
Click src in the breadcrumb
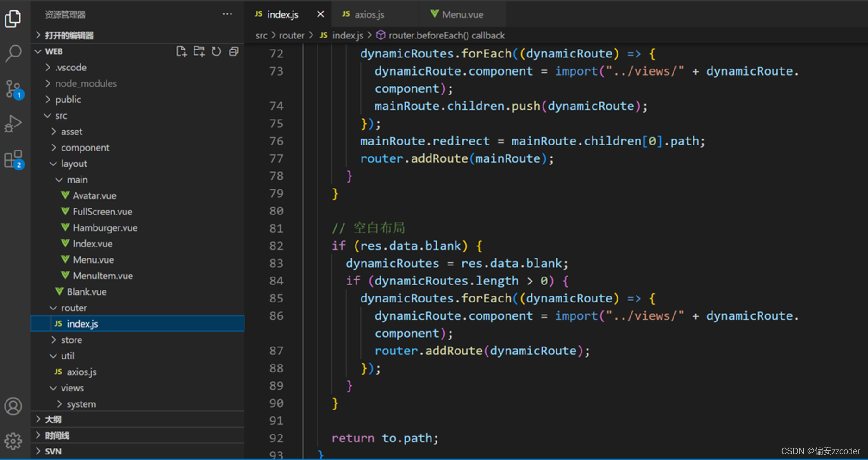[x=262, y=35]
